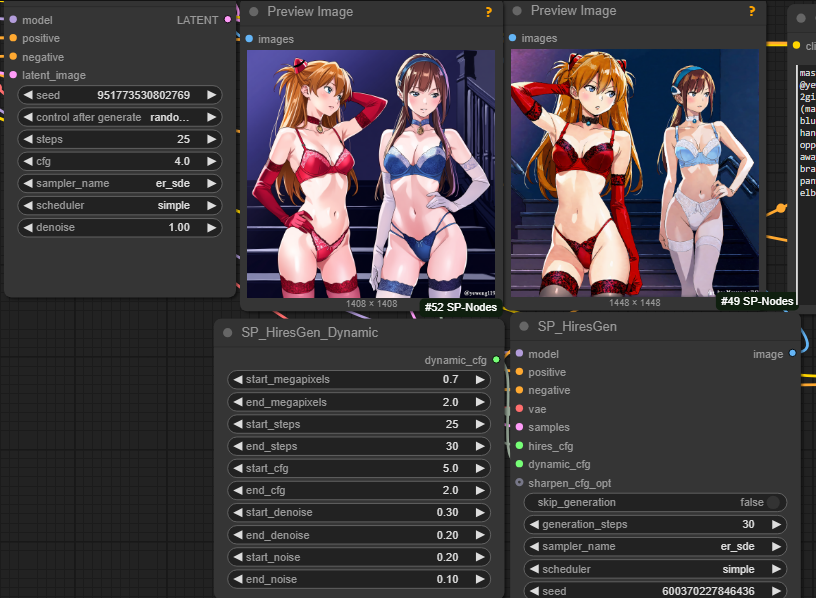The height and width of the screenshot is (598, 816).
Task: Click the sharpen_cfg_opt input connector
Action: click(x=519, y=482)
